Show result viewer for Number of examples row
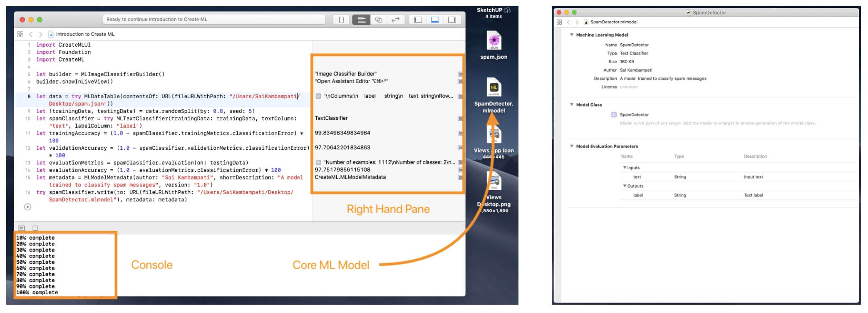 point(460,163)
